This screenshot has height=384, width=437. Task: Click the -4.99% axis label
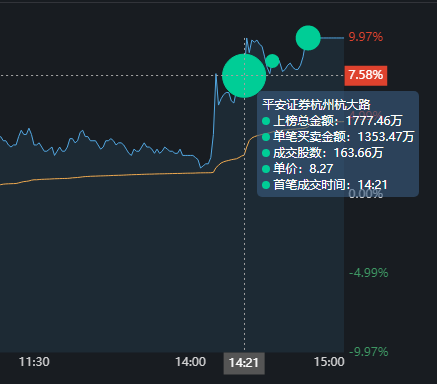pyautogui.click(x=368, y=273)
